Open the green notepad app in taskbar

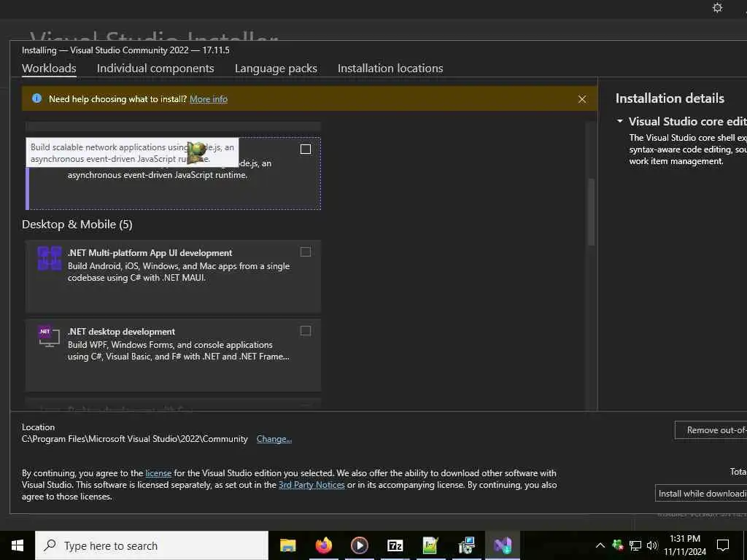coord(430,545)
